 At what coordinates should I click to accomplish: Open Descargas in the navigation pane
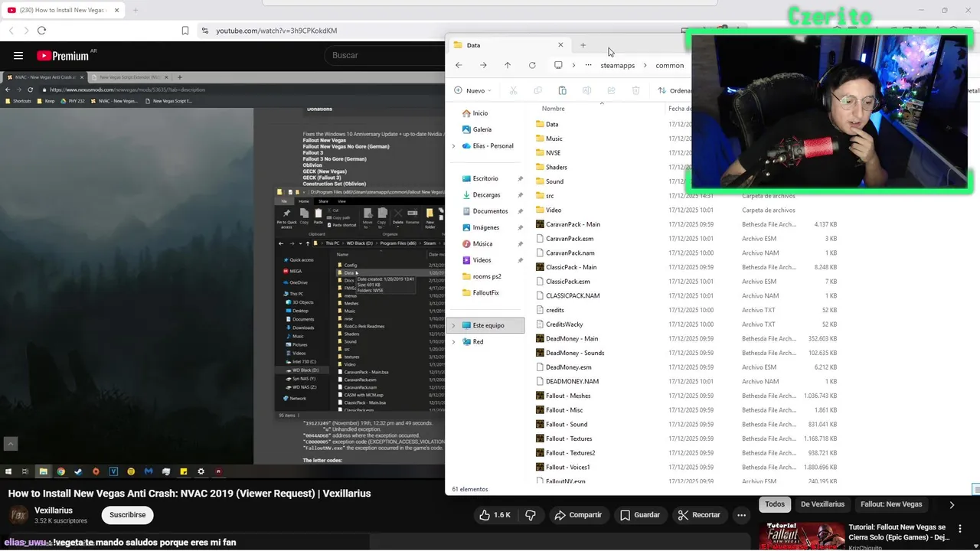(x=487, y=195)
